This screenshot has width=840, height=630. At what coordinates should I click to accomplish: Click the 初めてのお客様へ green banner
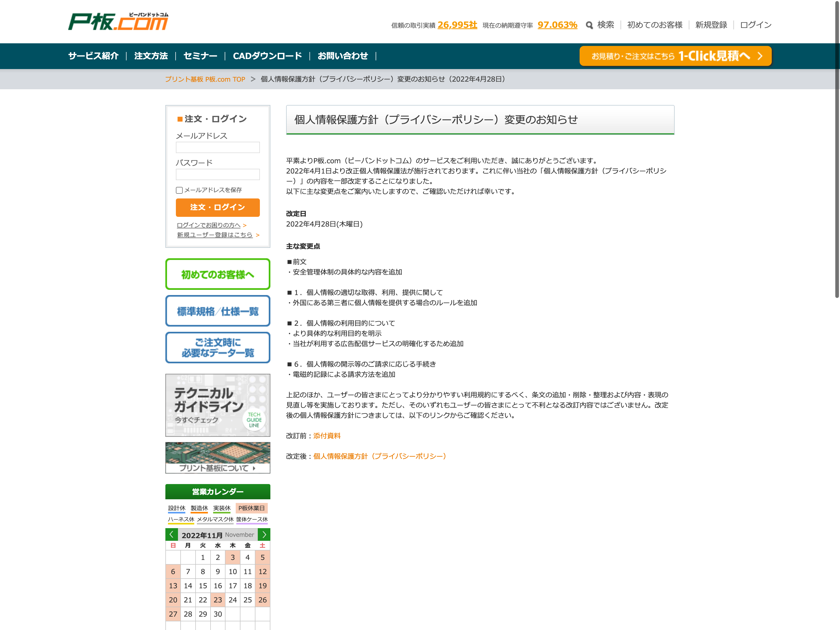tap(218, 274)
